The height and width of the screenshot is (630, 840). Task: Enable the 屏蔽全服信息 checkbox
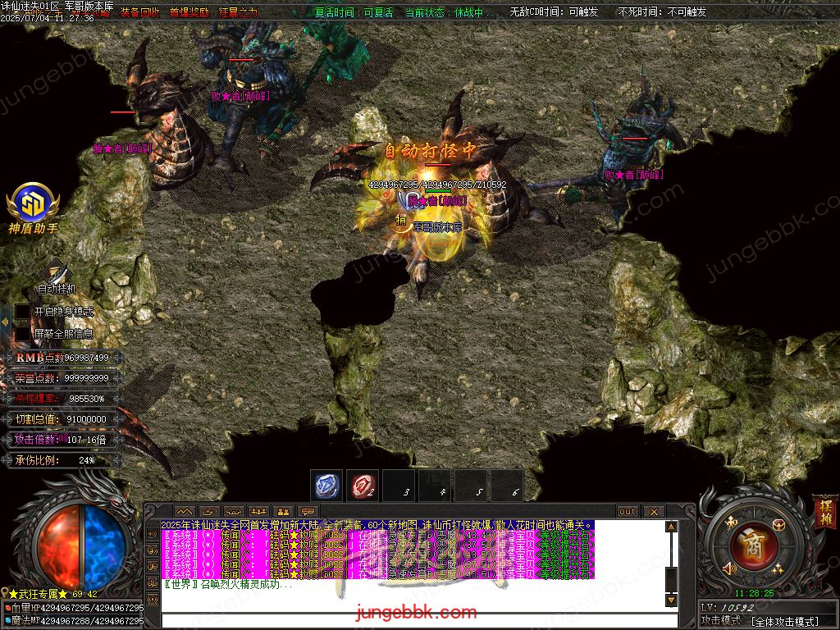pos(22,334)
